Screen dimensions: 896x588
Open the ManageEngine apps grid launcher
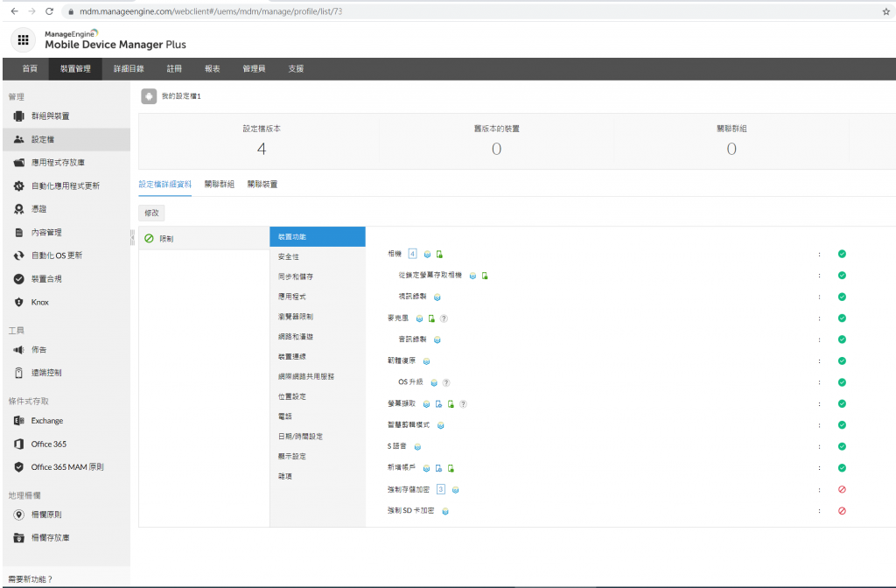(x=23, y=39)
